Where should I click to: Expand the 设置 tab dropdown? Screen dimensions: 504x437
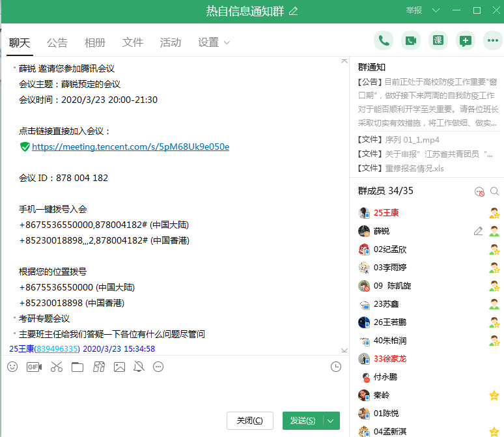227,43
